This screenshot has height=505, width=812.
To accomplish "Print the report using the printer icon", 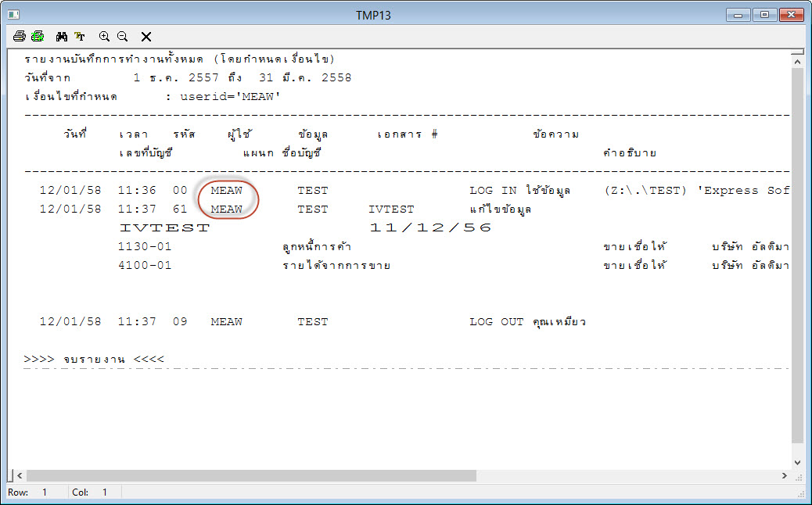I will coord(20,36).
